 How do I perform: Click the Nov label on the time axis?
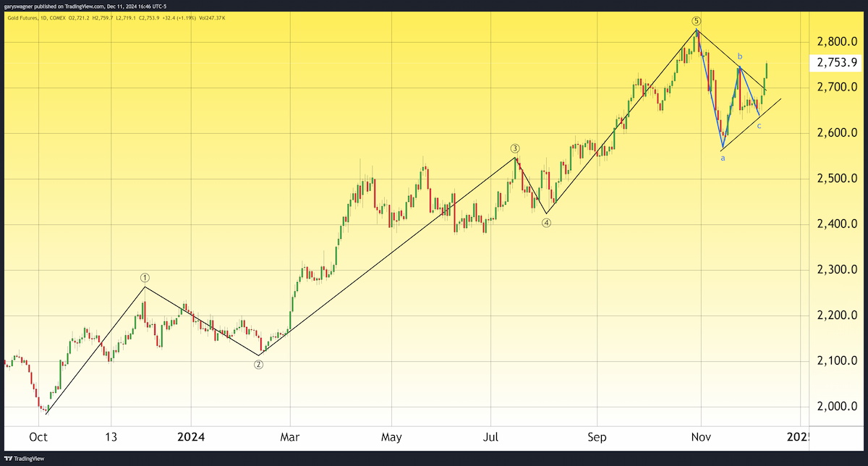coord(700,437)
